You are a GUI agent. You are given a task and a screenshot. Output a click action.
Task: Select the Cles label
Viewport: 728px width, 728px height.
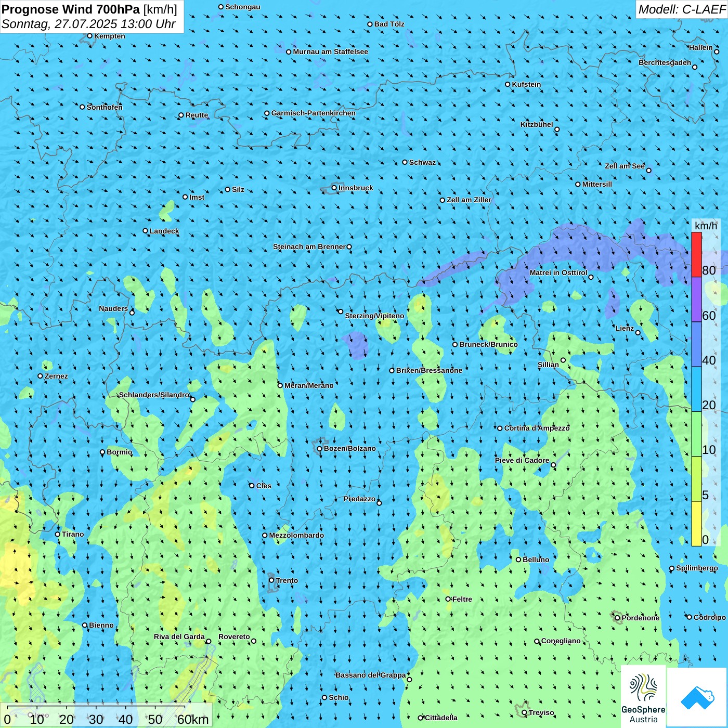pos(264,486)
